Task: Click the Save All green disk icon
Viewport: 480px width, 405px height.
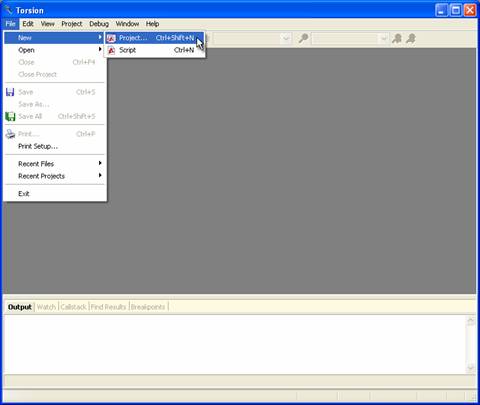Action: pos(10,116)
